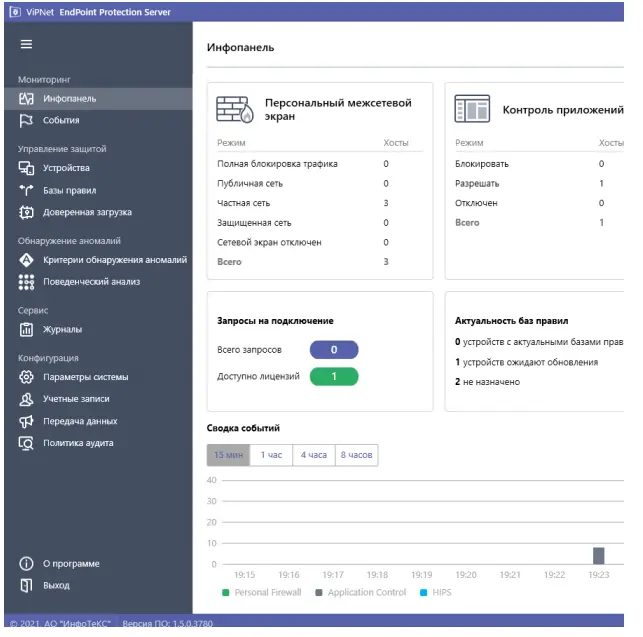
Task: Click the Журналы icon in sidebar
Action: coord(27,329)
